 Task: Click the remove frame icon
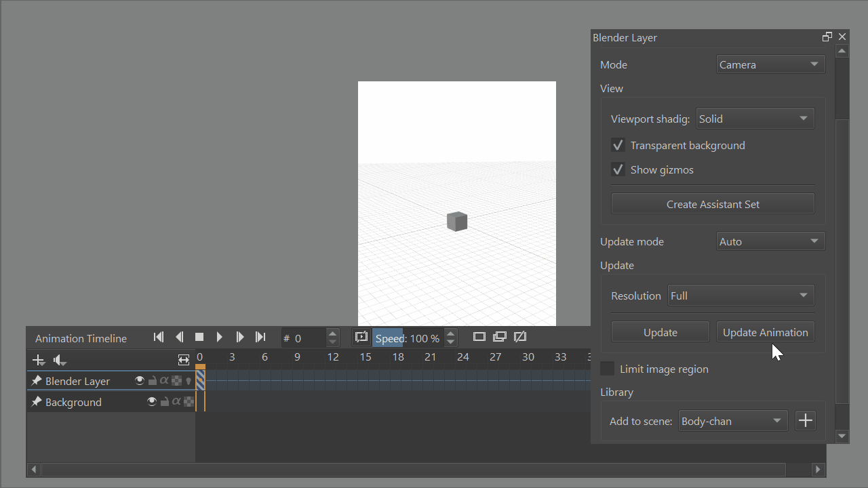pyautogui.click(x=520, y=337)
